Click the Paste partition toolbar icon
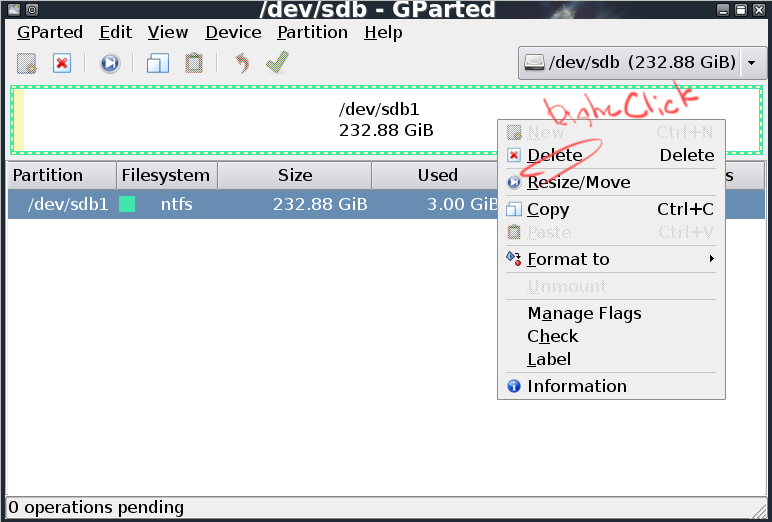 coord(193,63)
